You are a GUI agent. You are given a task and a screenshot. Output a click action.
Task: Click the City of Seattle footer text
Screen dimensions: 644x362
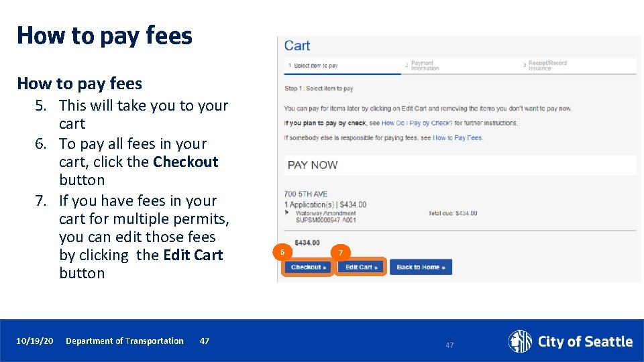pyautogui.click(x=585, y=342)
